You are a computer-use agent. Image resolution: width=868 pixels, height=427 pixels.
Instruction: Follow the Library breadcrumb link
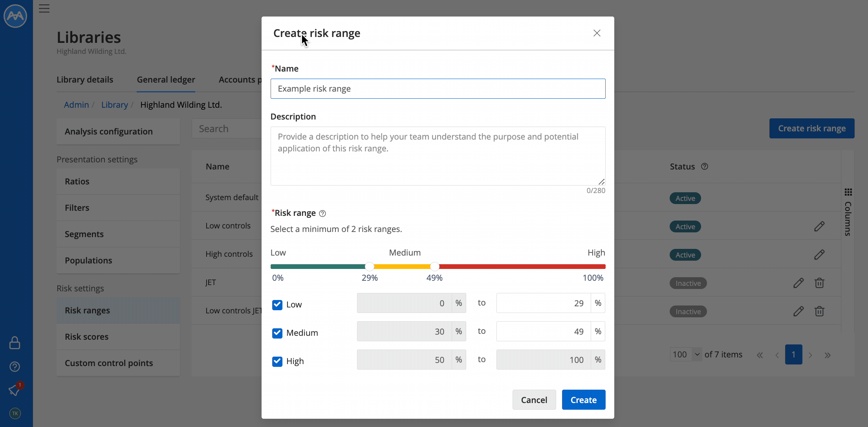[x=115, y=105]
